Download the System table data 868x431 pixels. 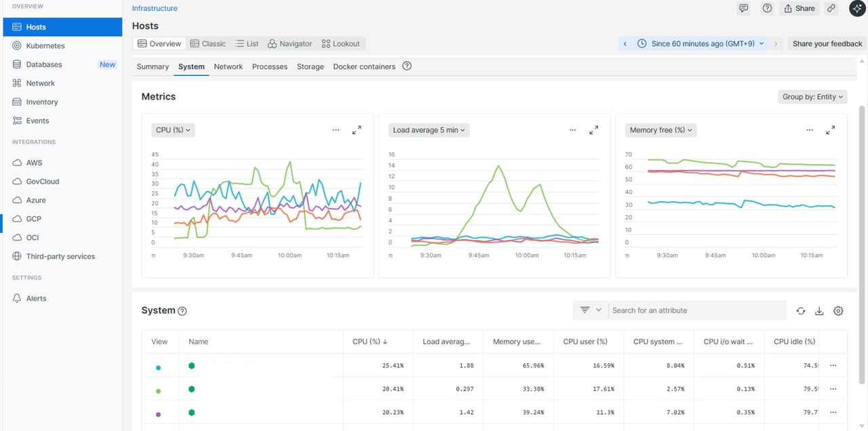[819, 311]
